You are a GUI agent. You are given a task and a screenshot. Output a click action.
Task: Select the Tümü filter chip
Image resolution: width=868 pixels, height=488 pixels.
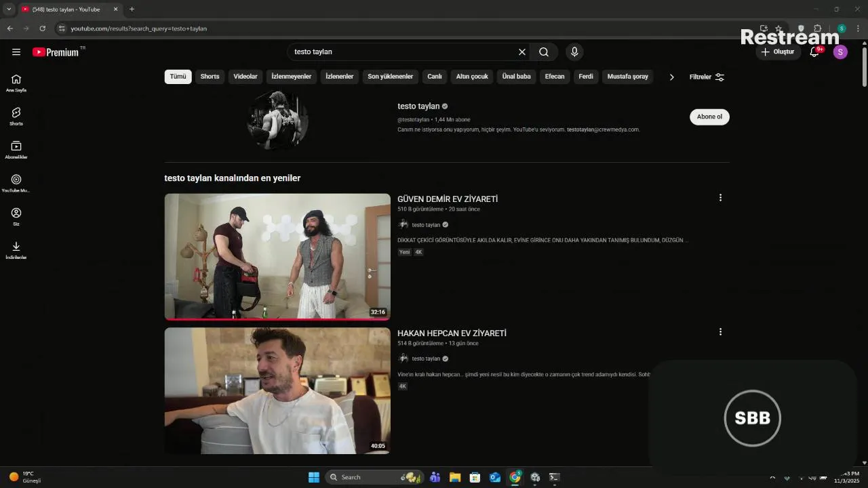178,77
